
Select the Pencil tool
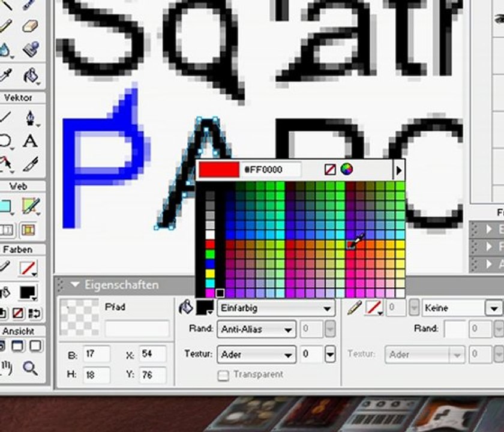point(5,26)
